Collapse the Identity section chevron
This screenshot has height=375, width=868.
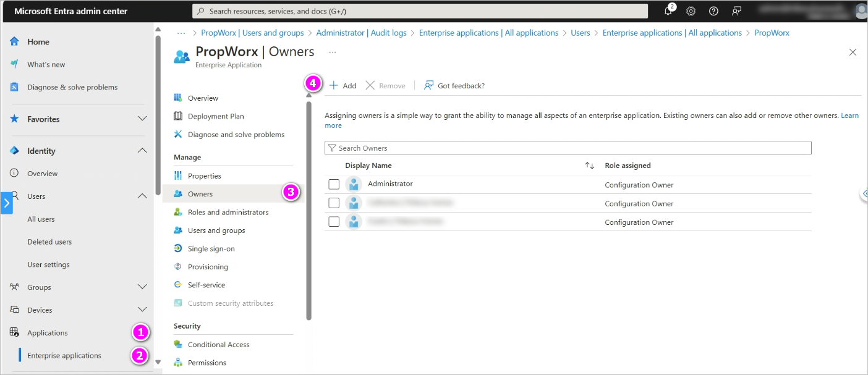point(142,151)
